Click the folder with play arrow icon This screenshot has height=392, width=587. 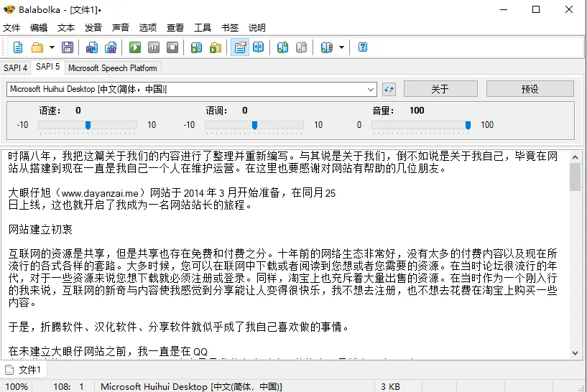[216, 47]
